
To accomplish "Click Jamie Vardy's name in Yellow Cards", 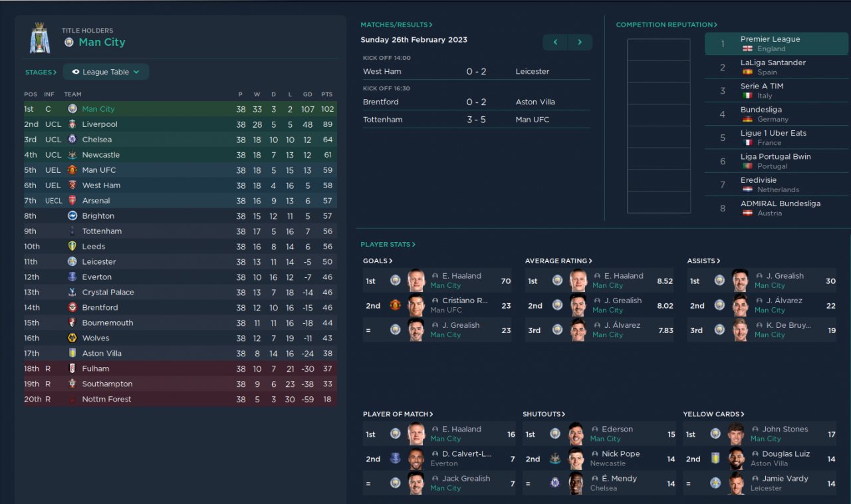I will tap(785, 479).
